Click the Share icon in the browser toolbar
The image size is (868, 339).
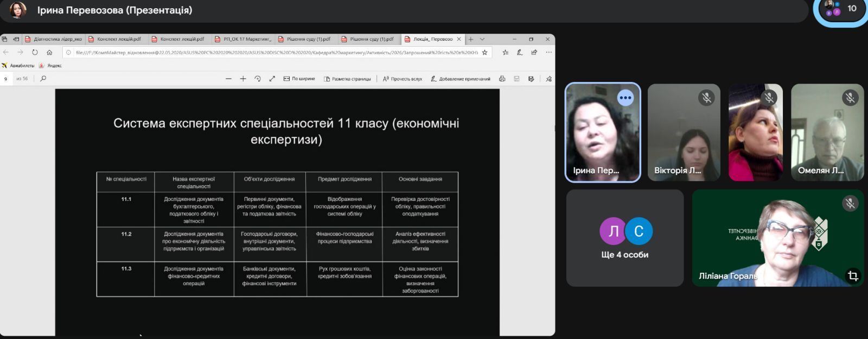pos(534,52)
